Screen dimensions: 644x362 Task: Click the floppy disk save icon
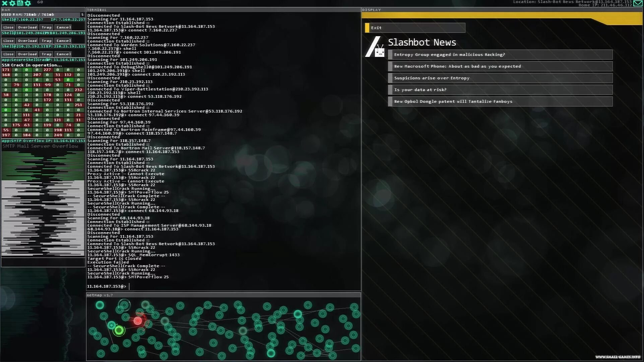[x=20, y=3]
